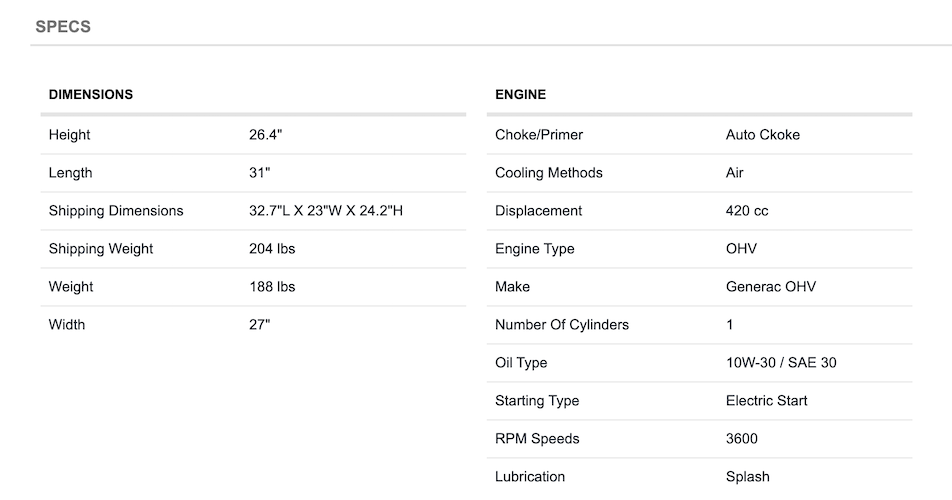Image resolution: width=952 pixels, height=500 pixels.
Task: Select the Generac OHV make value
Action: (x=771, y=287)
